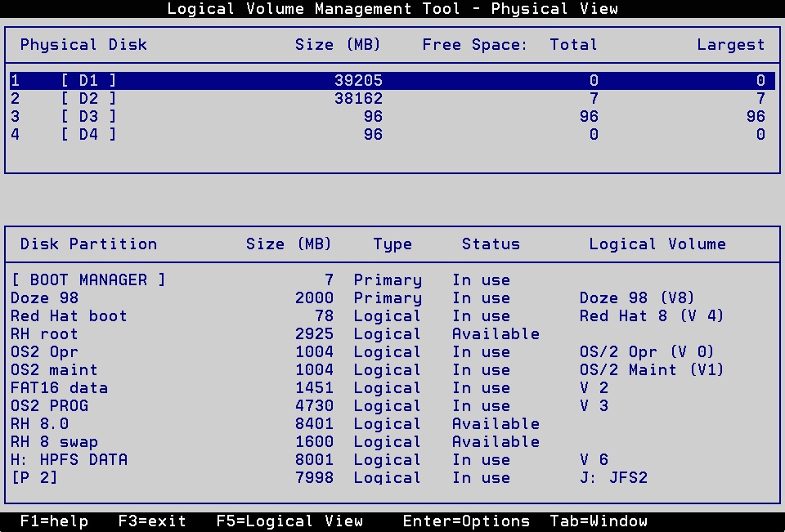Click the Disk Partition column header
The image size is (785, 532).
click(x=88, y=244)
